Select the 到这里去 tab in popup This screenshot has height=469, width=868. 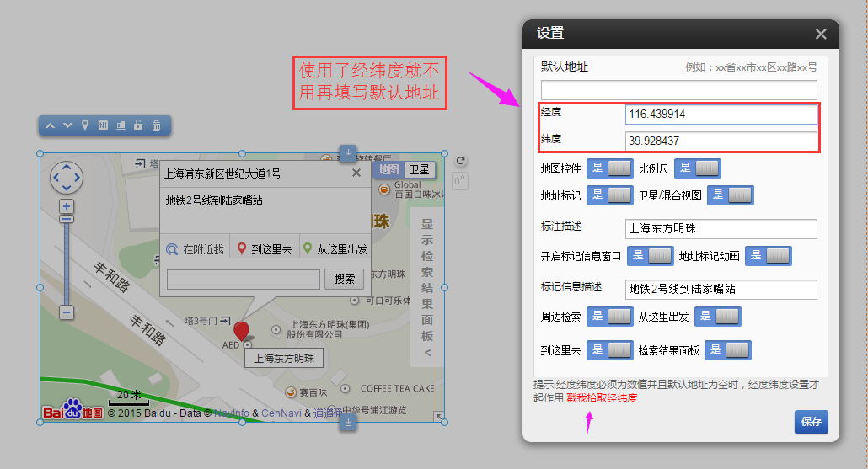tap(265, 249)
